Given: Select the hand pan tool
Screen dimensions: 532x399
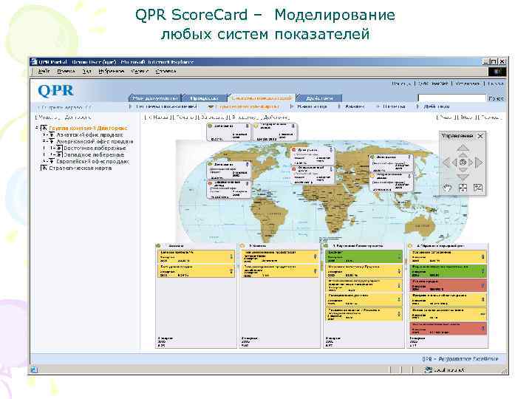Looking at the screenshot, I should coord(448,188).
